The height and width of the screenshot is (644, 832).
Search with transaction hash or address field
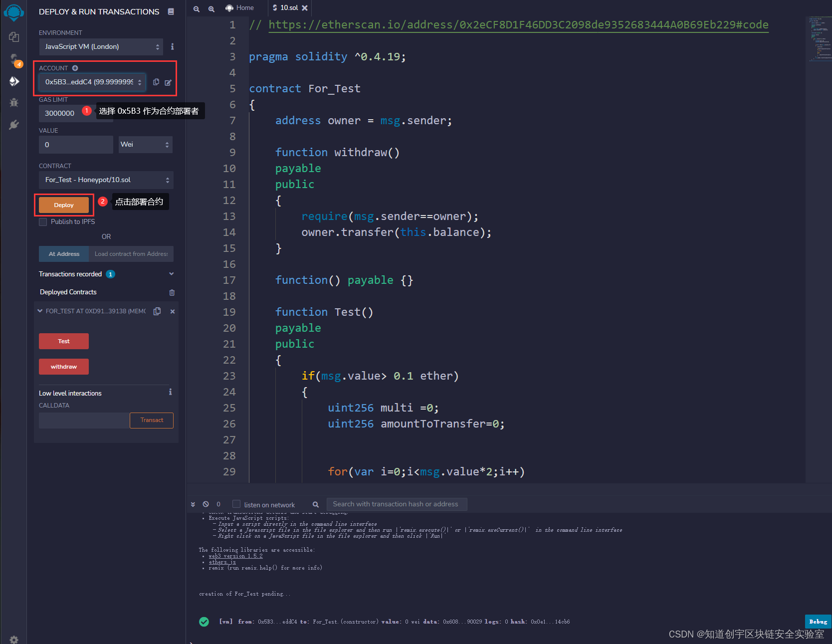[x=397, y=504]
